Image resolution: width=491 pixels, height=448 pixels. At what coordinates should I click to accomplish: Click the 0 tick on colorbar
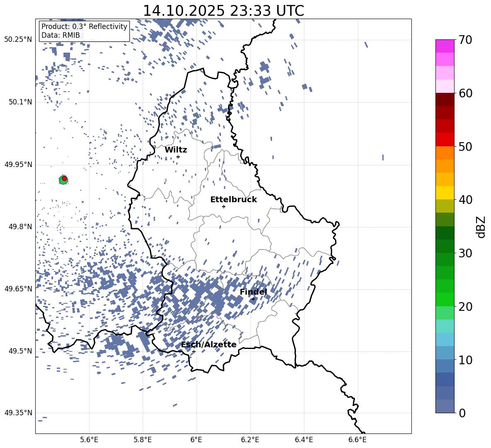(462, 413)
